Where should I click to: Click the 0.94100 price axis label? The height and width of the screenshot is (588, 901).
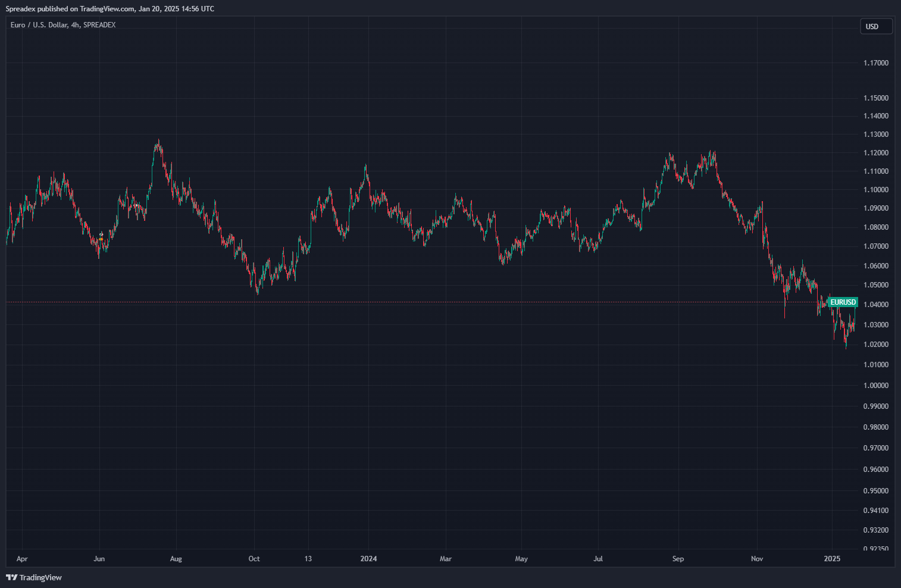click(876, 511)
